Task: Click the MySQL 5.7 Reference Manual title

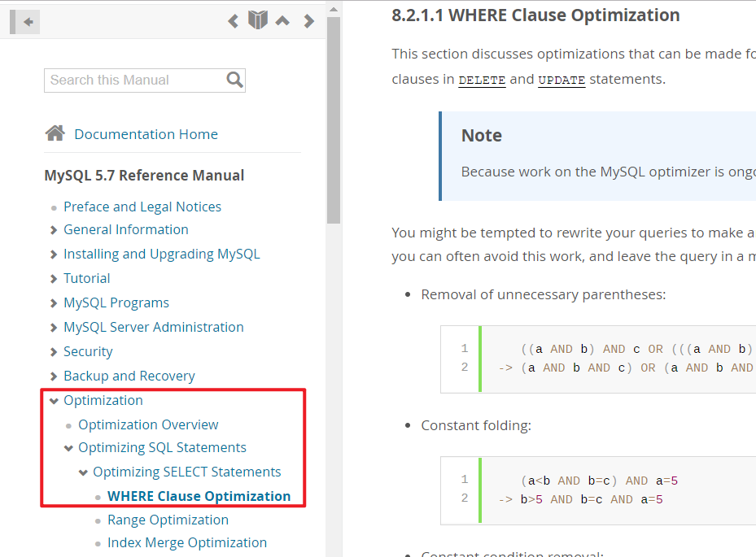Action: (x=144, y=176)
